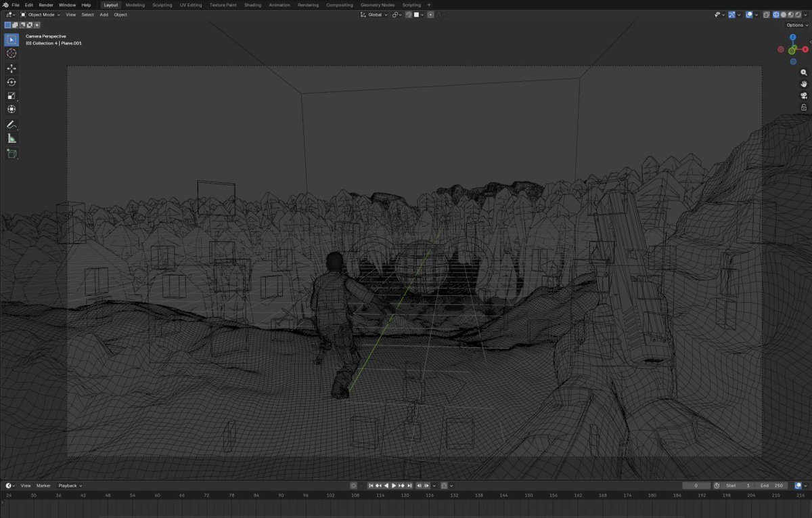Select the Annotate tool
Viewport: 812px width, 518px height.
click(x=12, y=125)
